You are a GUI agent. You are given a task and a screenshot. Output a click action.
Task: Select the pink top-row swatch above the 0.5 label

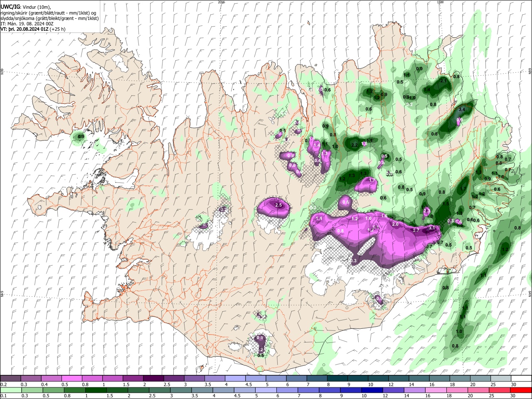pyautogui.click(x=71, y=379)
